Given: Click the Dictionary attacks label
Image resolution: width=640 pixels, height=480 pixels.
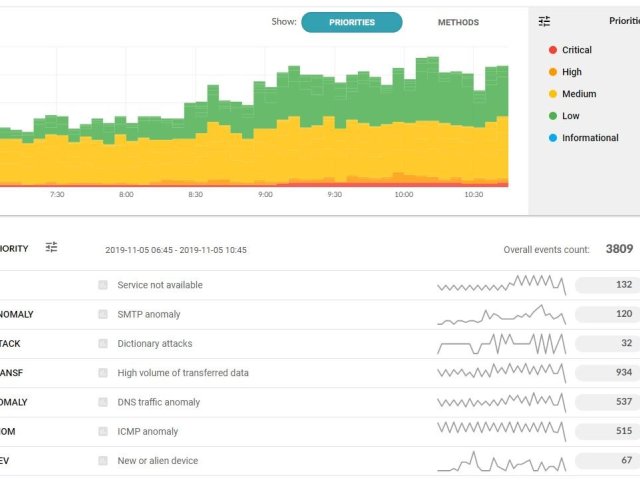Looking at the screenshot, I should pyautogui.click(x=155, y=344).
